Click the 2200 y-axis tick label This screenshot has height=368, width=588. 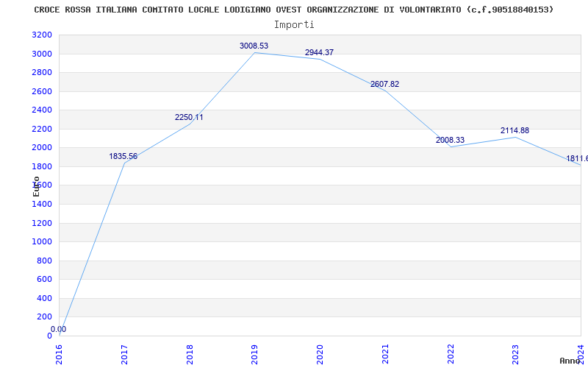click(x=42, y=130)
